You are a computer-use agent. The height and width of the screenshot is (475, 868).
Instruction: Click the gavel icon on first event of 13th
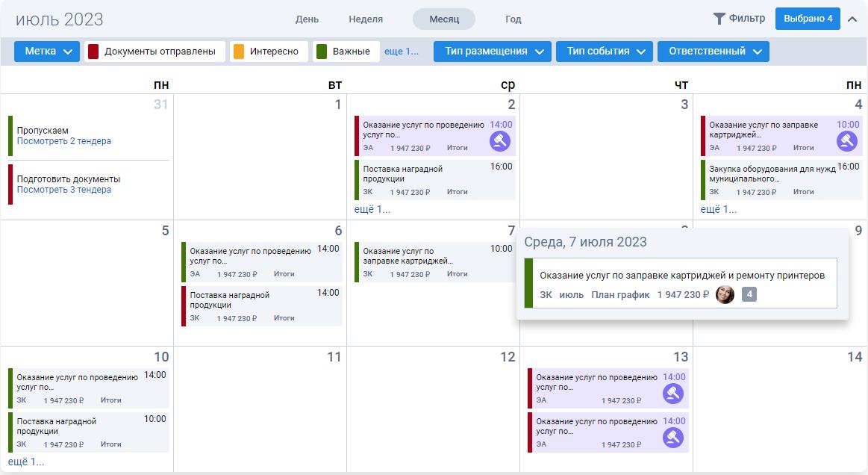(673, 393)
